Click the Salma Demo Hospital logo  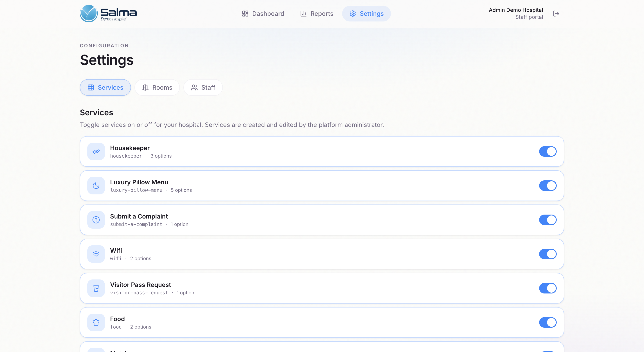point(108,14)
